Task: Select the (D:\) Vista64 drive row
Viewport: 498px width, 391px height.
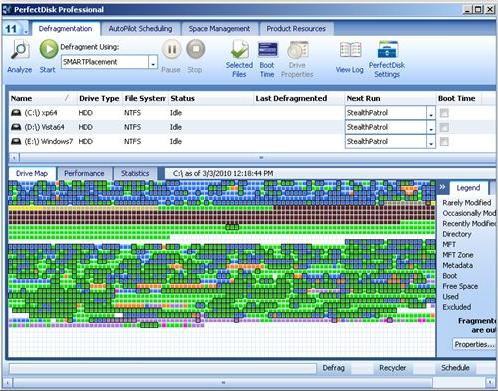Action: pyautogui.click(x=252, y=127)
